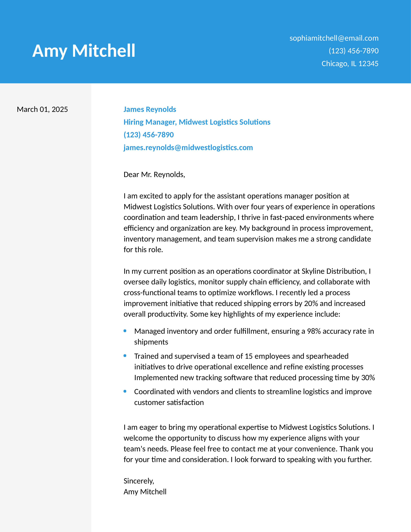Click bullet 'Coordinated with vendors and clients'
Viewport: 411px width, 532px height.
click(x=253, y=397)
